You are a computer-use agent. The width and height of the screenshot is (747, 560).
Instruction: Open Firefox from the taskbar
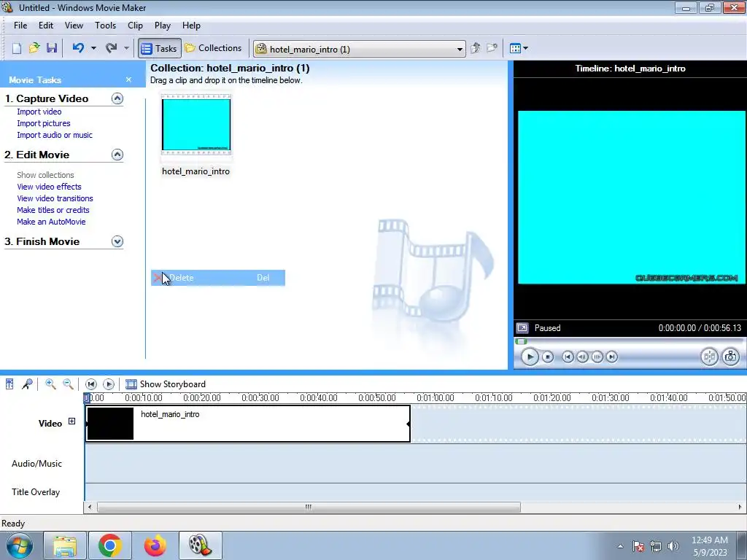tap(155, 545)
